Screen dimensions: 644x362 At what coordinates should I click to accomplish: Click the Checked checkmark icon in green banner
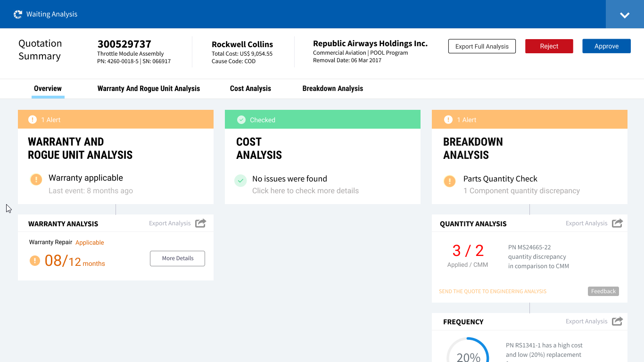(x=241, y=120)
